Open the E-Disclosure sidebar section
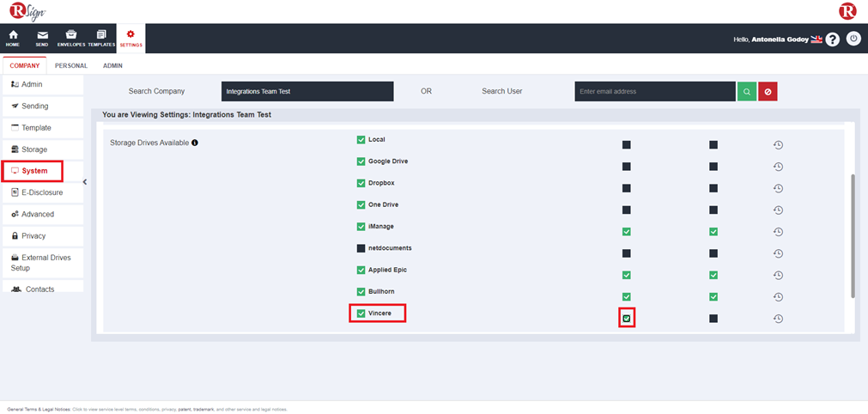The height and width of the screenshot is (414, 868). (43, 192)
